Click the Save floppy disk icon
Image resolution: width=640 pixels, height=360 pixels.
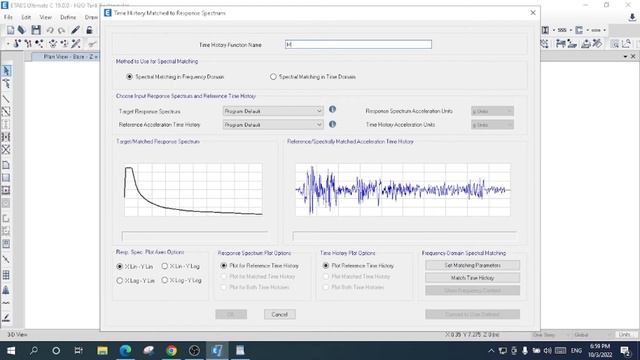coord(36,30)
